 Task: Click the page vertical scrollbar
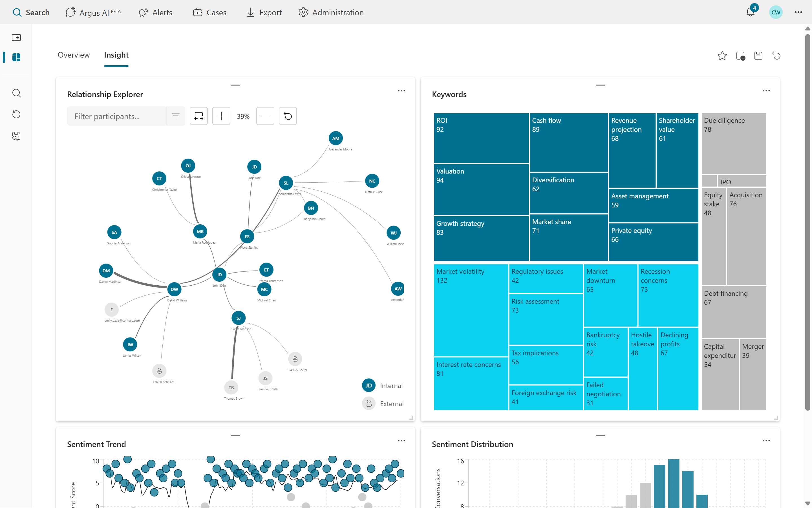click(x=808, y=222)
